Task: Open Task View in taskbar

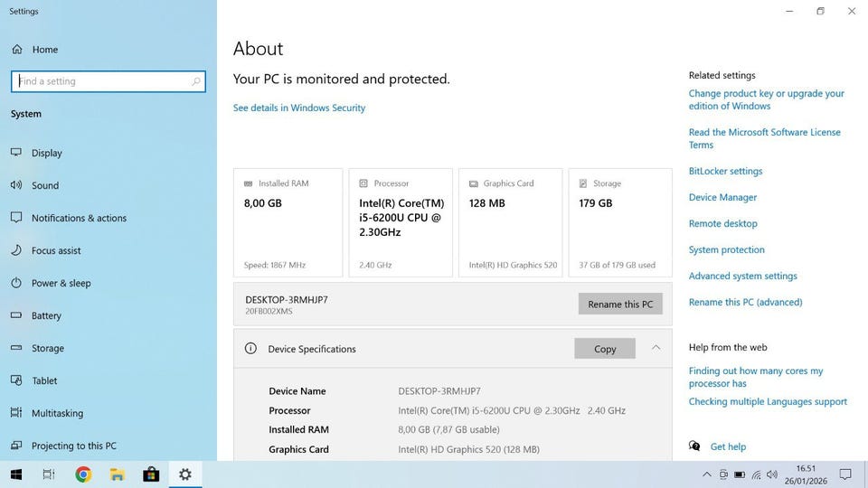Action: 49,474
